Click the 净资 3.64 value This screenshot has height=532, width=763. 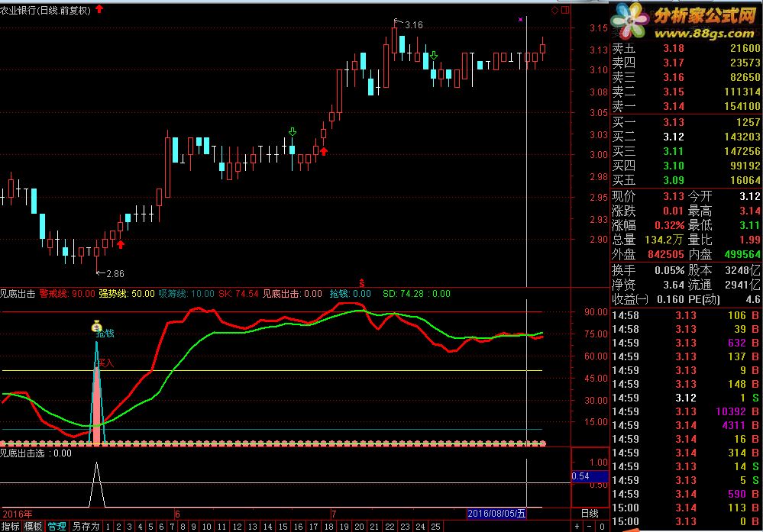[674, 285]
